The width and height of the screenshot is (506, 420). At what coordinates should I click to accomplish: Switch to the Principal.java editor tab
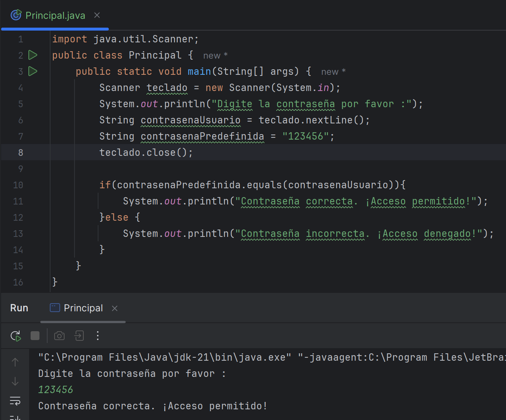55,15
